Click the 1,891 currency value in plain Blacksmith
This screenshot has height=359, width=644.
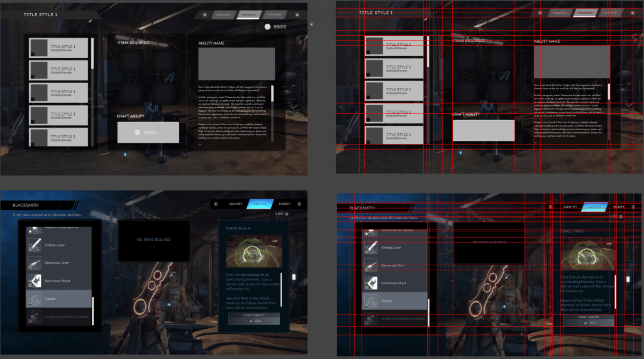coord(279,214)
